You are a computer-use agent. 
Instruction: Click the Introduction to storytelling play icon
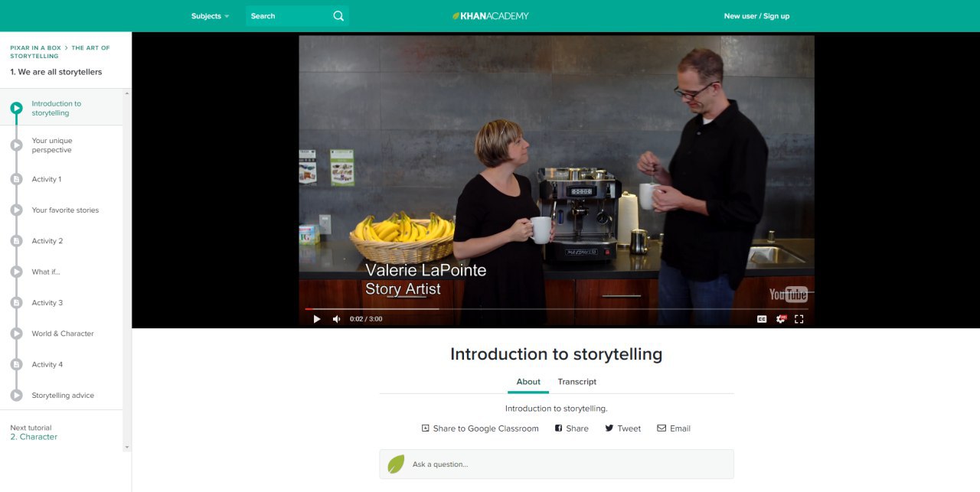(x=16, y=108)
